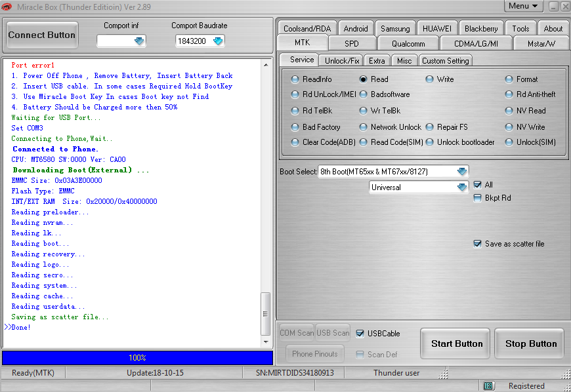
Task: Switch to the Coolsand/RDA tab
Action: click(x=307, y=28)
